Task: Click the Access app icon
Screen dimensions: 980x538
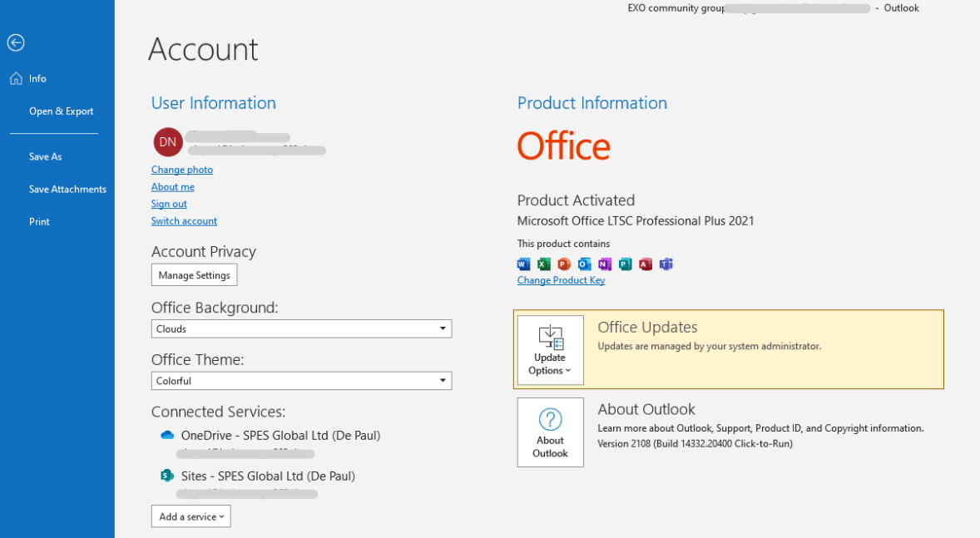Action: point(646,264)
